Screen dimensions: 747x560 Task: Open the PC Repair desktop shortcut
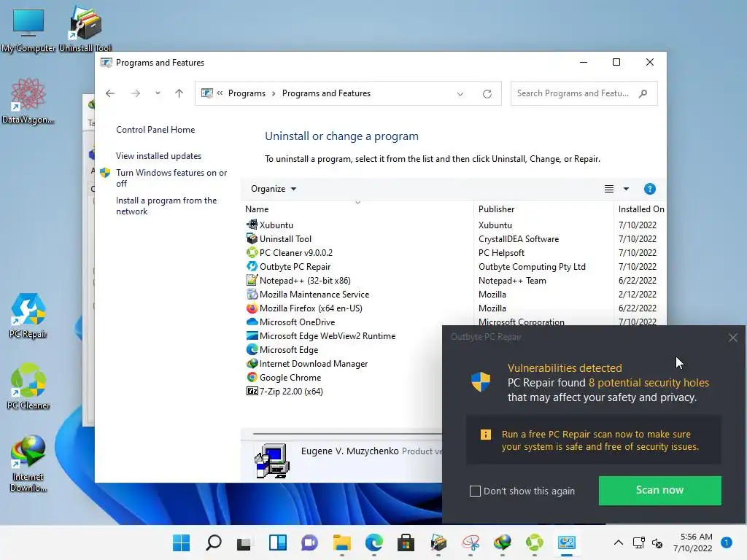pyautogui.click(x=28, y=316)
